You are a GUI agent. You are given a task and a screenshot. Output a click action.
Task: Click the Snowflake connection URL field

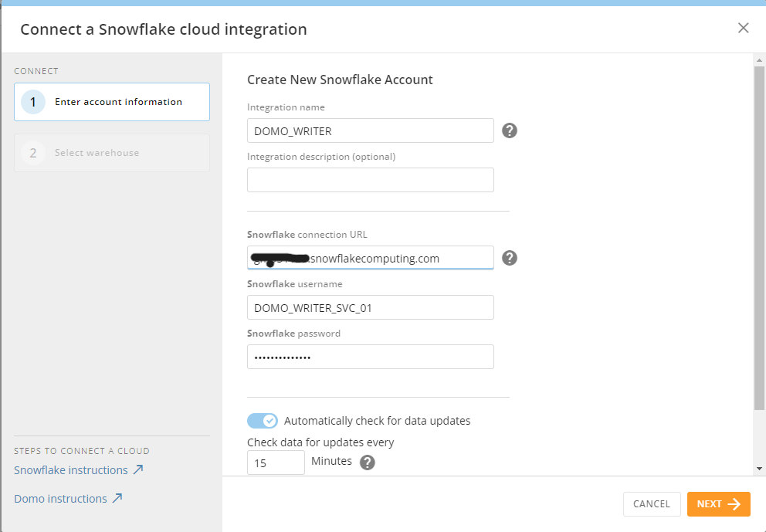click(370, 258)
